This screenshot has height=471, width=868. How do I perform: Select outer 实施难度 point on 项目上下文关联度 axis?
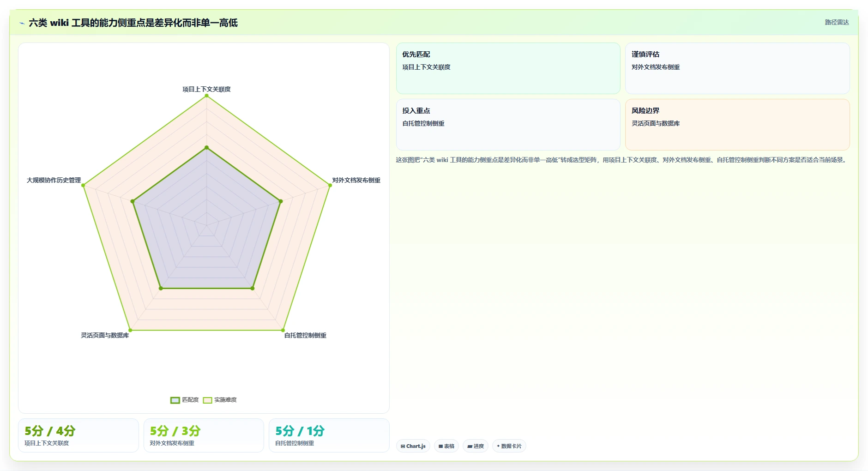click(x=206, y=96)
